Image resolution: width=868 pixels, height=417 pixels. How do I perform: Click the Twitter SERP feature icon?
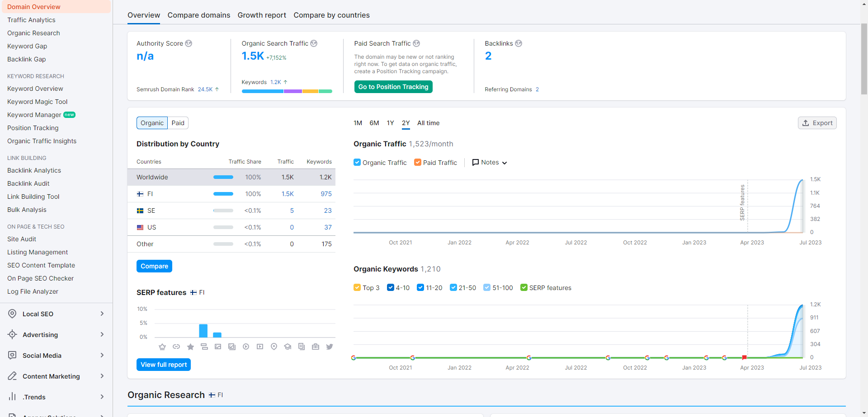[330, 347]
